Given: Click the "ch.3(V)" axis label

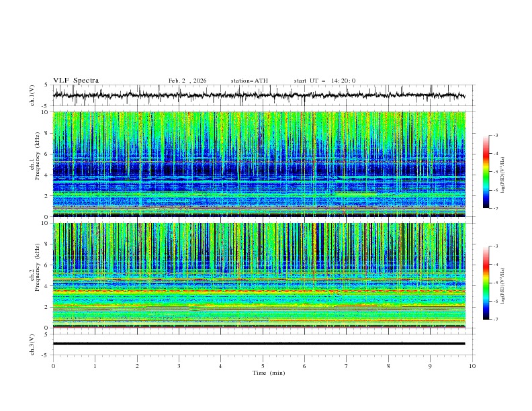Looking at the screenshot, I should [x=32, y=345].
